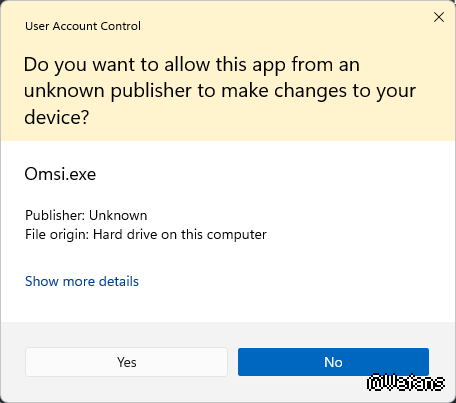
Task: Click the '.exe' extension of the program name
Action: coord(80,174)
